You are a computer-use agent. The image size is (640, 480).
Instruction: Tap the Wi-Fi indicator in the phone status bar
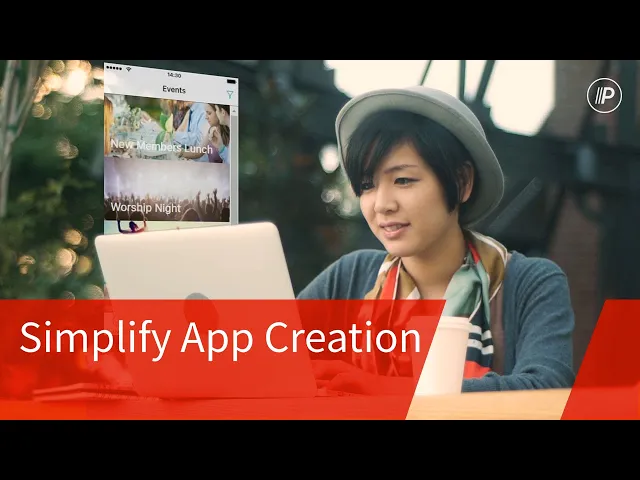click(129, 69)
